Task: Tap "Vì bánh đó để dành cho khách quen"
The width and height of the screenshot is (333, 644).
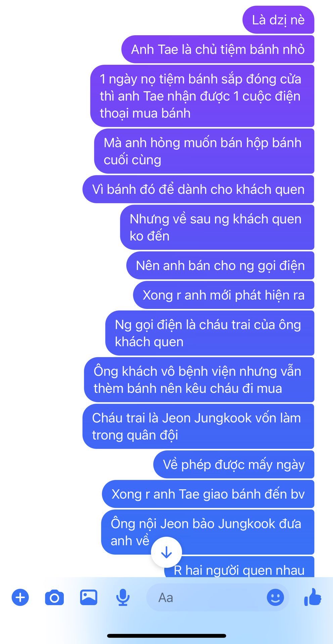Action: [x=198, y=189]
